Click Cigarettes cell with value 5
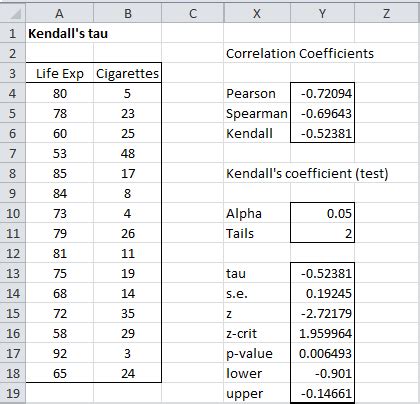 point(128,93)
